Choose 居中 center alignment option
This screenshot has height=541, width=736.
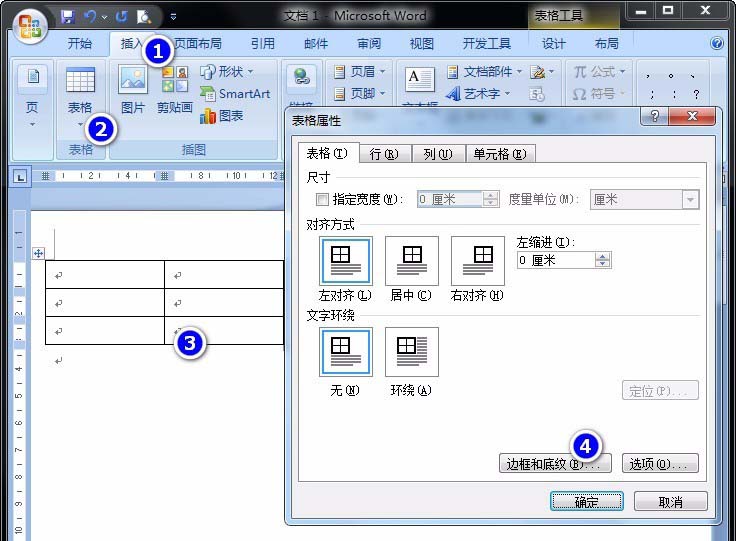pyautogui.click(x=412, y=261)
